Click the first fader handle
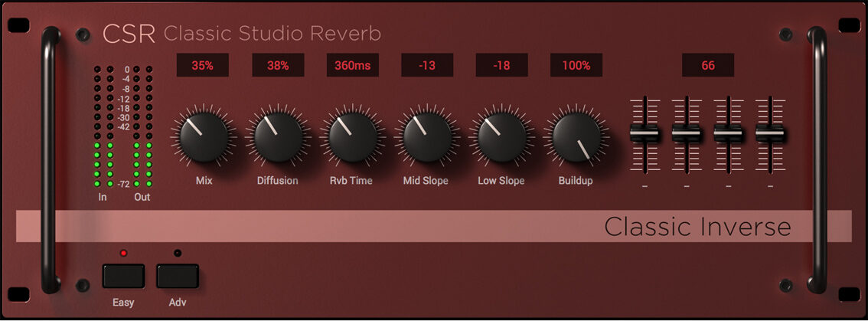Viewport: 868px width, 321px height. 644,135
